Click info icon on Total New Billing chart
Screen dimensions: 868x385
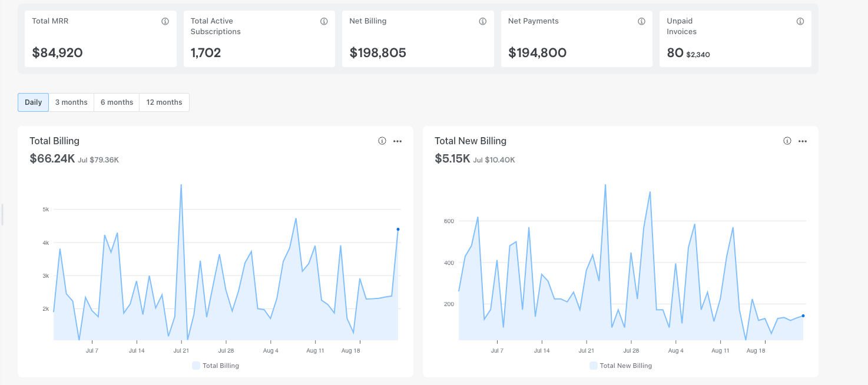coord(787,141)
